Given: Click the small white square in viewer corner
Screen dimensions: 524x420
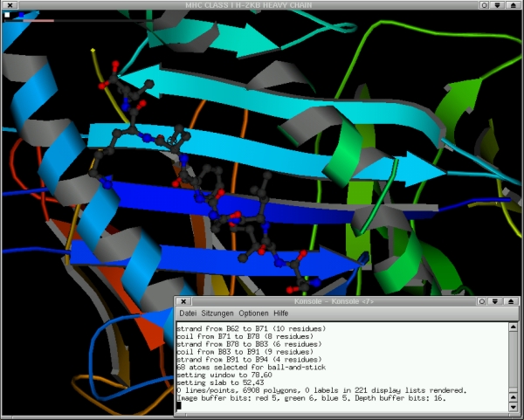Looking at the screenshot, I should click(x=7, y=16).
